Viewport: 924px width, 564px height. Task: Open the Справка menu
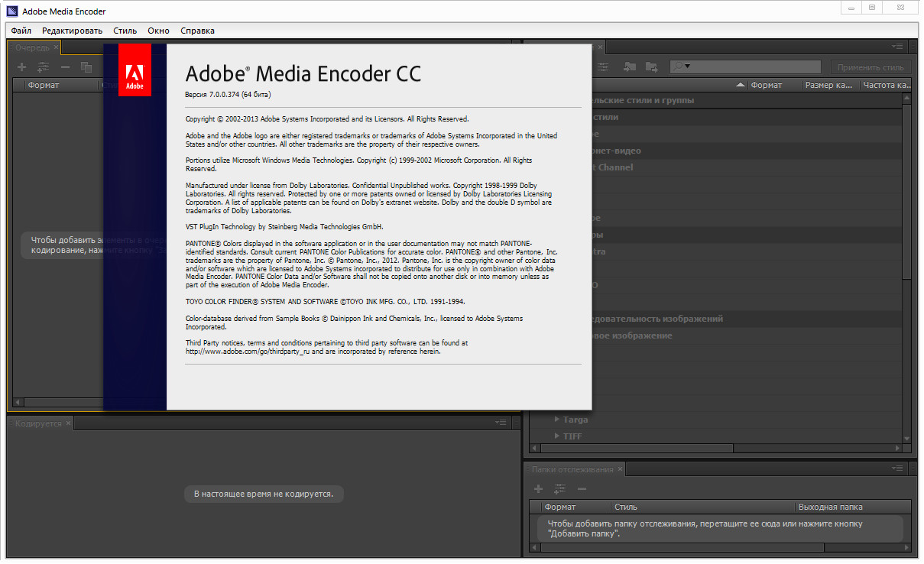(197, 31)
